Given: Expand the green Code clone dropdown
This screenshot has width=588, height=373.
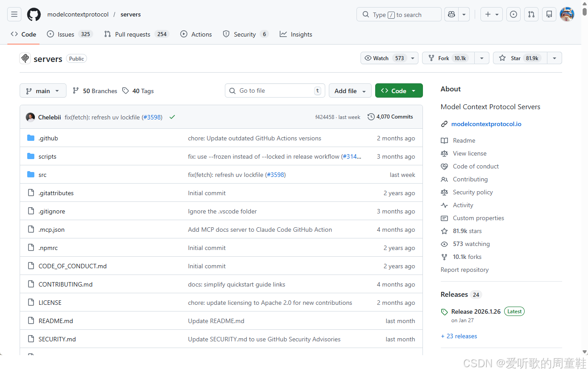Looking at the screenshot, I should pos(399,91).
